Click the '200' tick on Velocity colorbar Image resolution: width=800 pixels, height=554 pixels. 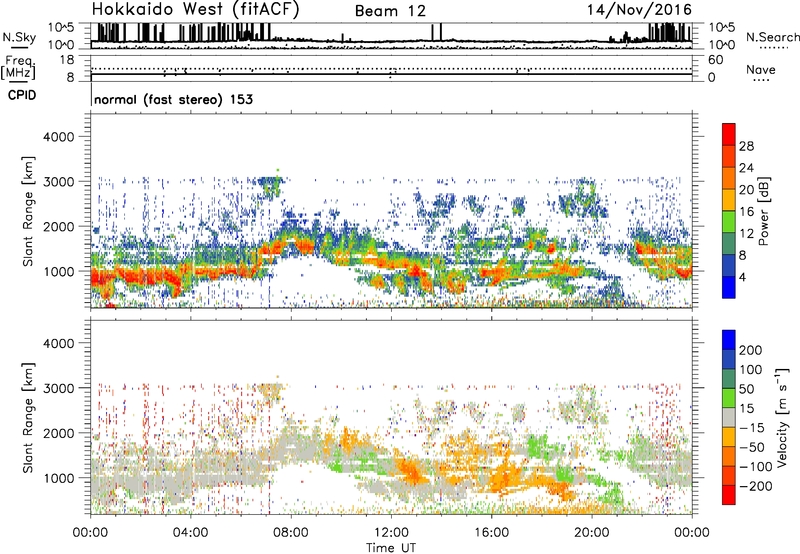751,350
